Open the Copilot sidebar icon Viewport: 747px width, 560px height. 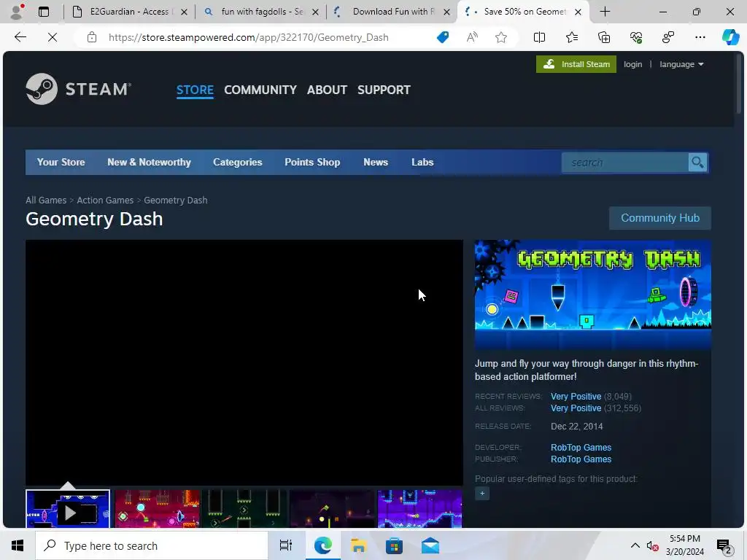[730, 37]
